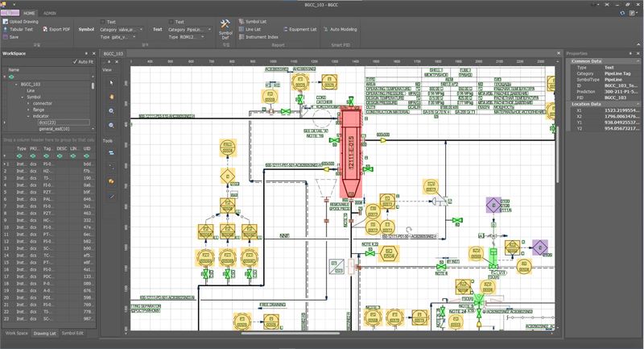Select the red highlighted 12111-E-016 vessel
The image size is (644, 349).
tap(351, 153)
